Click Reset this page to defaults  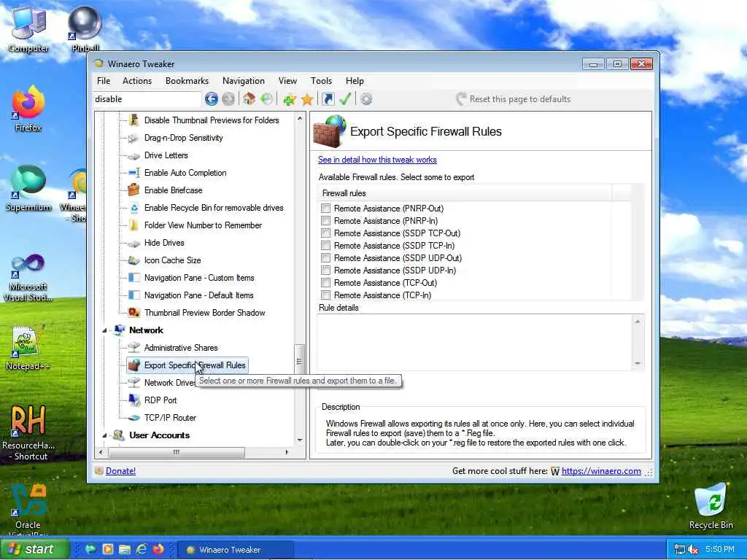point(514,99)
